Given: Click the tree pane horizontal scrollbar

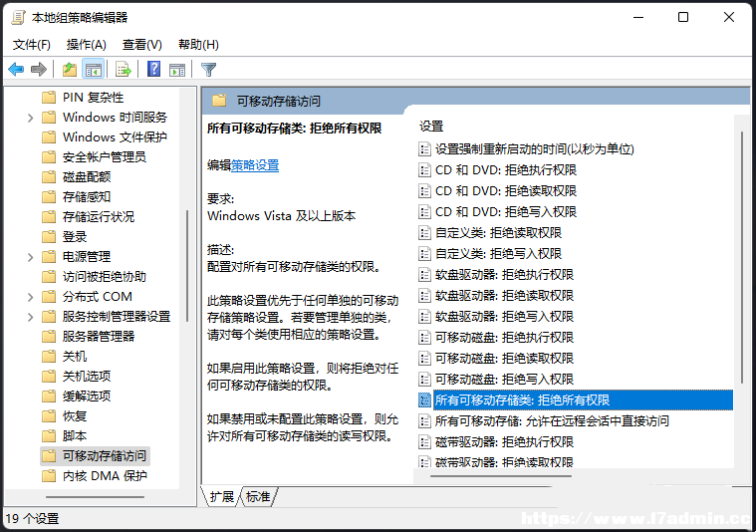Looking at the screenshot, I should [x=95, y=497].
